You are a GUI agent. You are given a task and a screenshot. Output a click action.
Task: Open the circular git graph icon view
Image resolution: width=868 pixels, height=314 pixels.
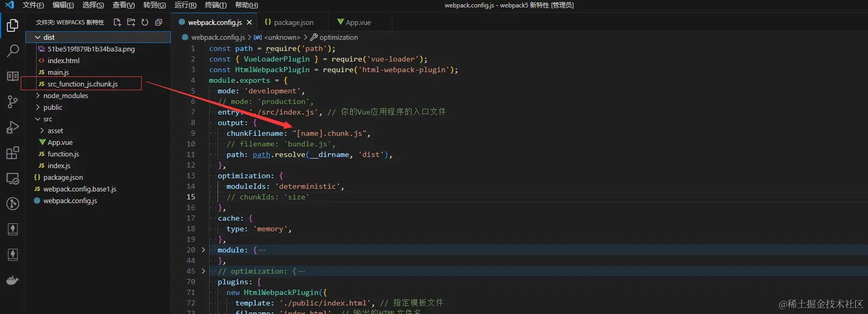click(x=13, y=204)
